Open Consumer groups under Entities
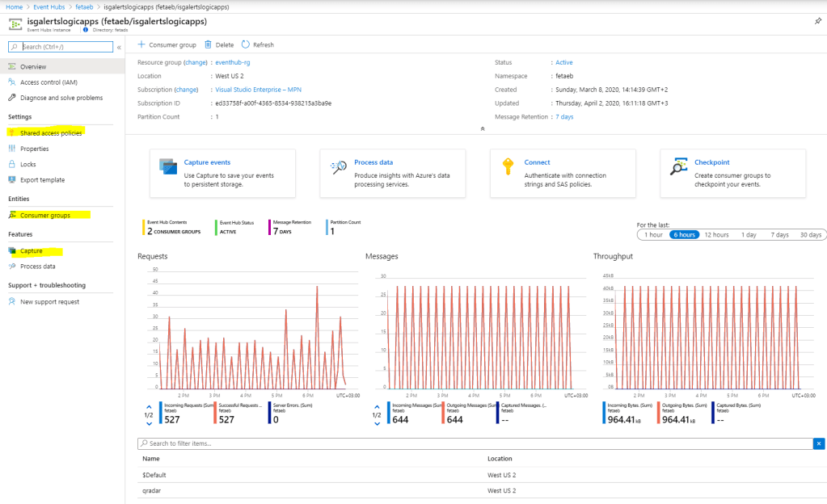This screenshot has height=504, width=827. (x=45, y=216)
